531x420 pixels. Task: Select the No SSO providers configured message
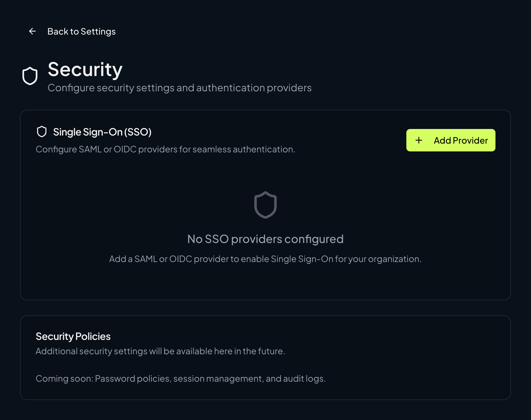point(265,239)
